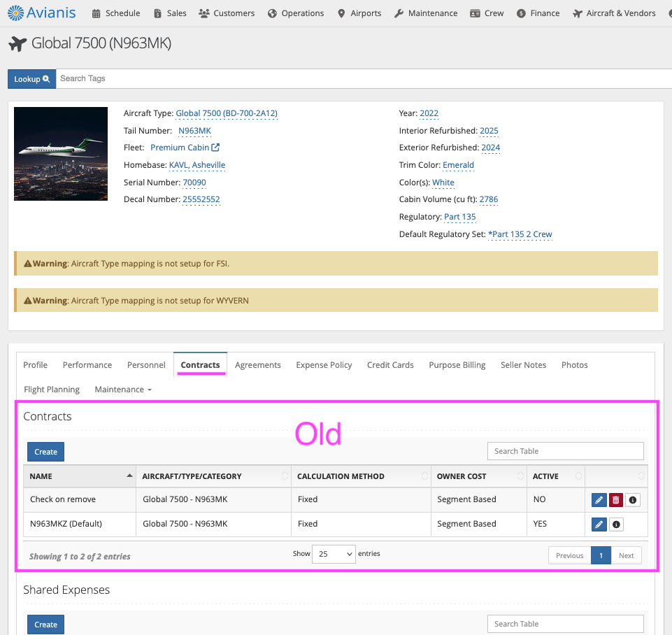Click the airplane icon beside Global 7500 title
Screen dimensions: 672x635
[x=17, y=43]
